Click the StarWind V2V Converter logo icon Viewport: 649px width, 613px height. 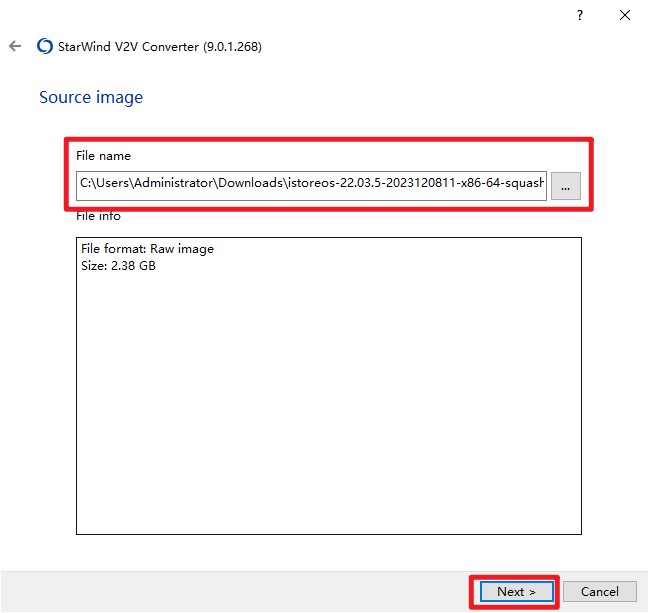point(45,46)
